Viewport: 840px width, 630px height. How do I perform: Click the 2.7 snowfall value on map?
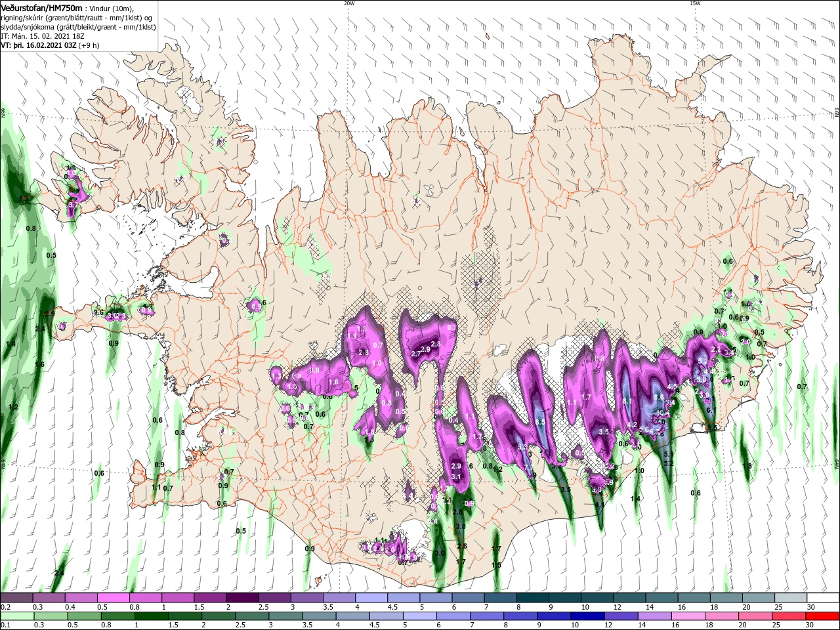415,354
